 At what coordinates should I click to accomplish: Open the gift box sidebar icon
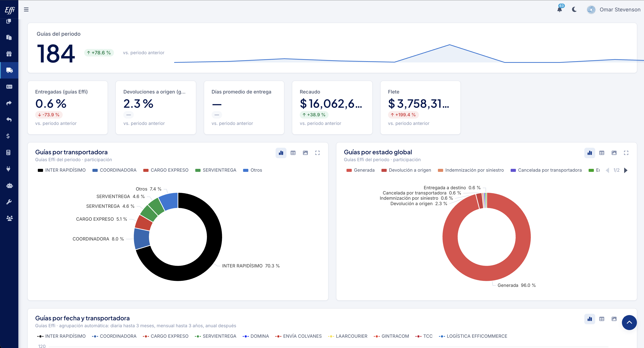click(x=9, y=54)
